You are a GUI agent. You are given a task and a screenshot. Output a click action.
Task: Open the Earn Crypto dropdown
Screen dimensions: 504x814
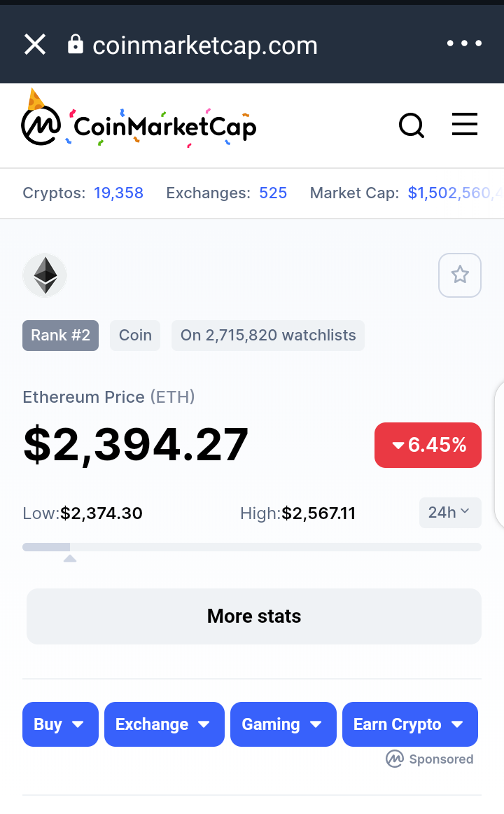pos(409,724)
